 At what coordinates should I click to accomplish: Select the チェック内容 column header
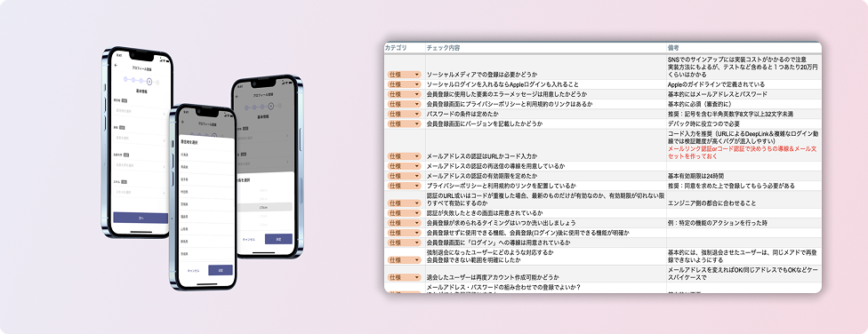click(x=443, y=48)
